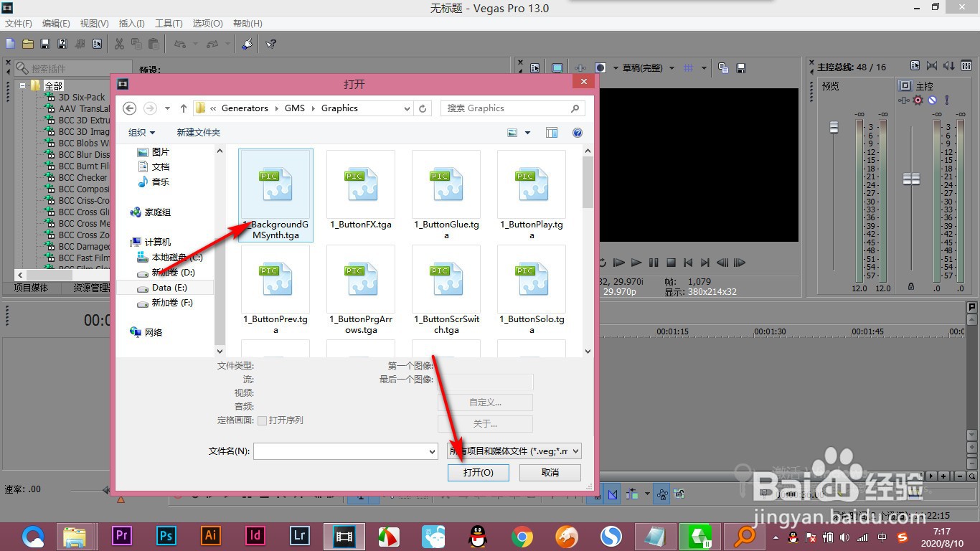Select file 1_ButtonFX.tga thumbnail

(361, 191)
